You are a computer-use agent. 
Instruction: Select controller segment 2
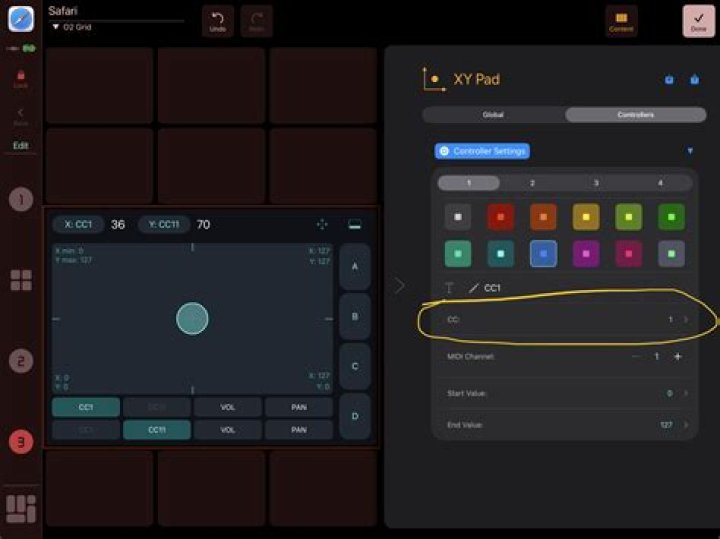[532, 183]
